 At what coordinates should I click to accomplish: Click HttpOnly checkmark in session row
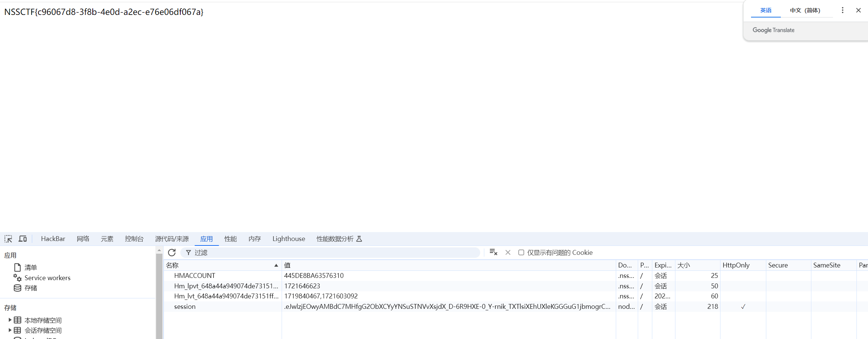(x=743, y=307)
